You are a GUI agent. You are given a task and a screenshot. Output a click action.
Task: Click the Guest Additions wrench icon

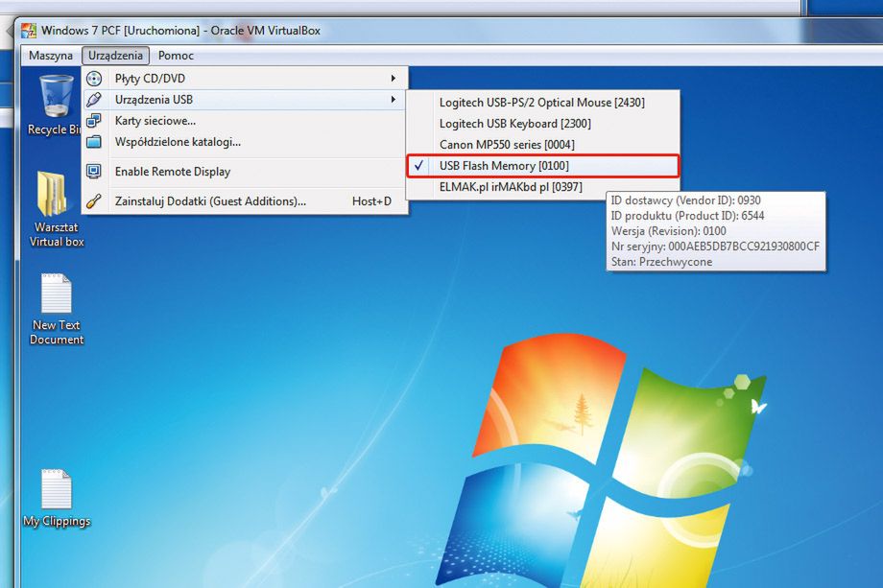[94, 200]
